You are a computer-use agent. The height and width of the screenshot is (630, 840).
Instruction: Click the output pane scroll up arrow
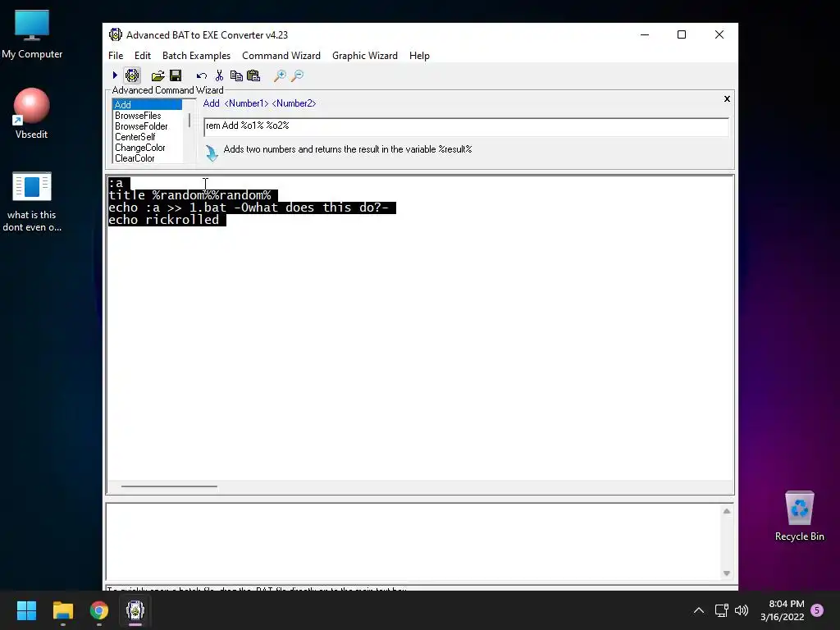[x=727, y=511]
